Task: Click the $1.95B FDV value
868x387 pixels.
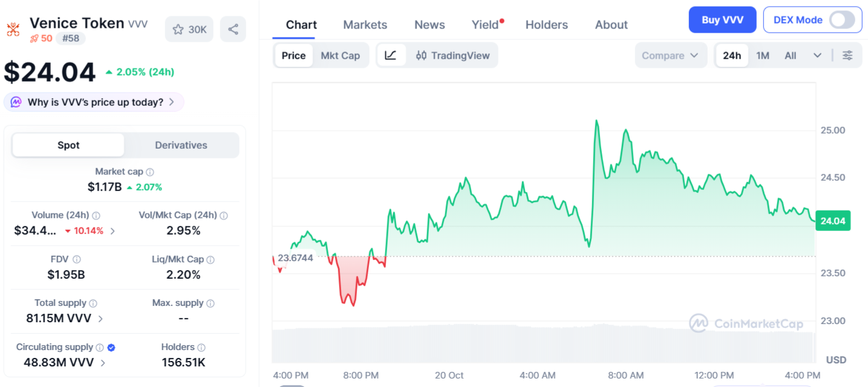Action: click(66, 275)
